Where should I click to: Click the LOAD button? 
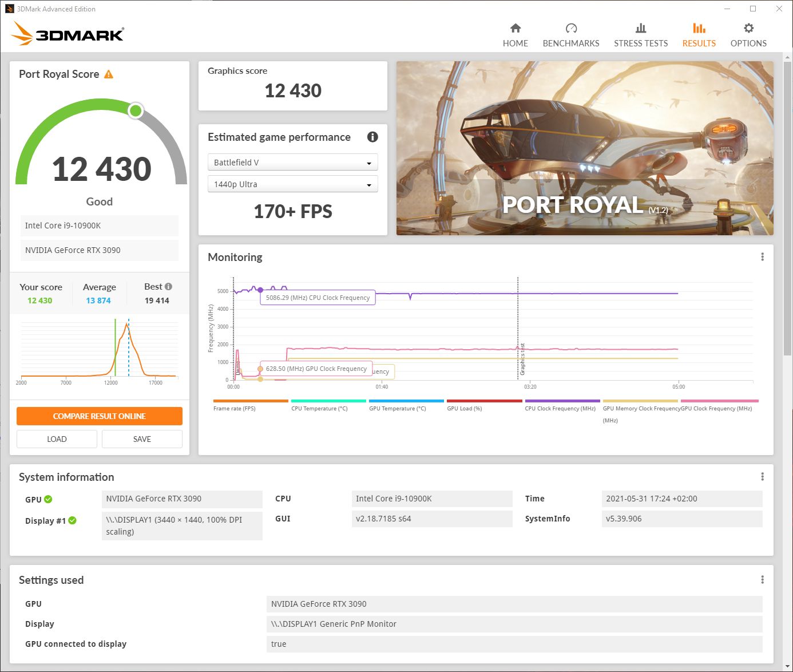point(57,439)
